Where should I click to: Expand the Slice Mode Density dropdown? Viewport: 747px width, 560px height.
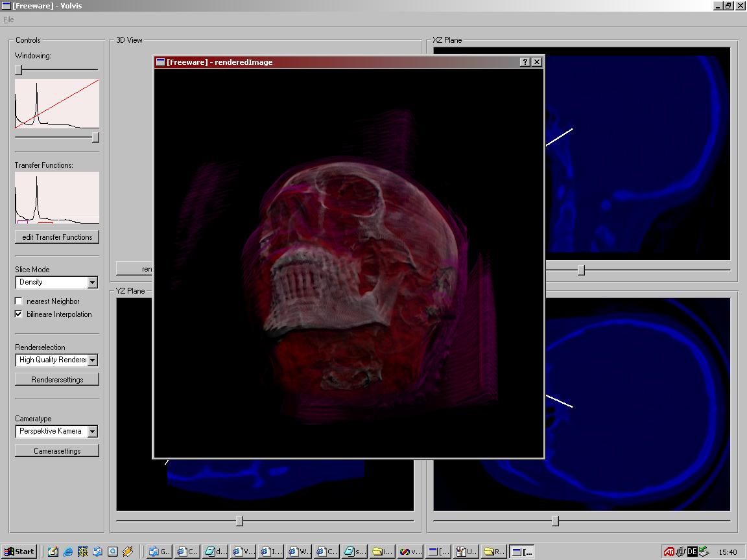pos(92,283)
